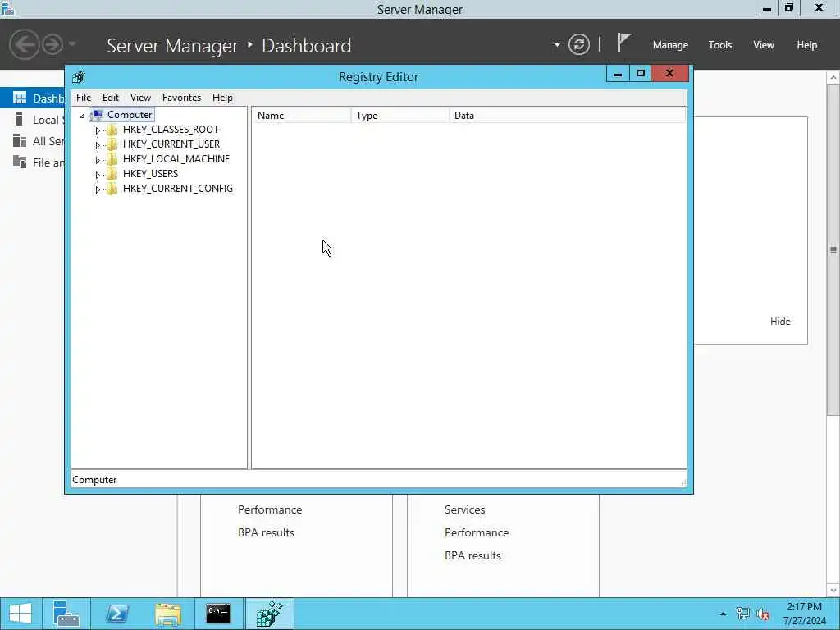Click the Registry Editor title bar icon
This screenshot has width=840, height=630.
79,77
